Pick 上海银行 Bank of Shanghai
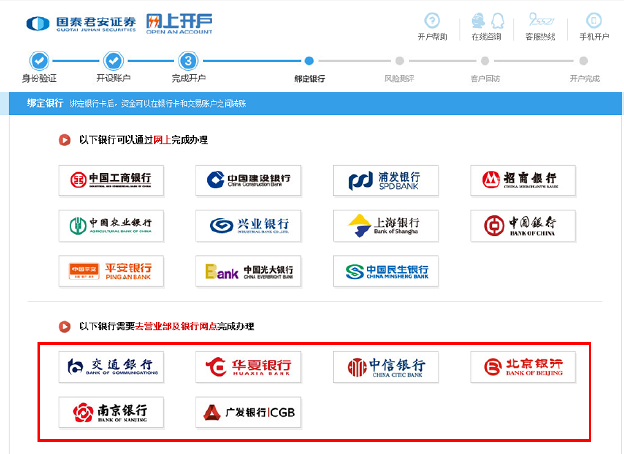Viewport: 624px width, 454px height. click(386, 226)
